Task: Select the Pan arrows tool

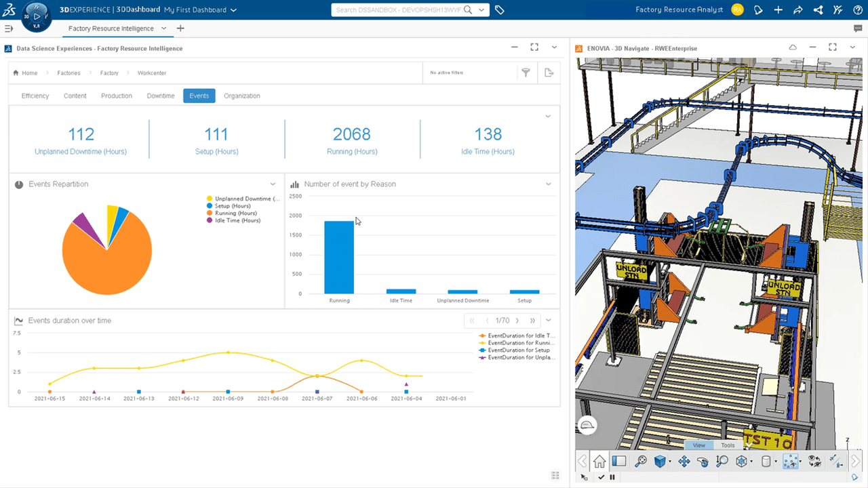Action: [x=684, y=462]
